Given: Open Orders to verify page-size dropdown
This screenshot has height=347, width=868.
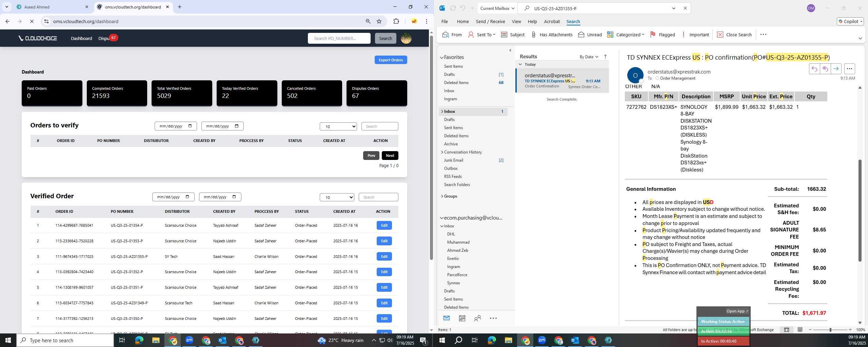Looking at the screenshot, I should pos(338,126).
